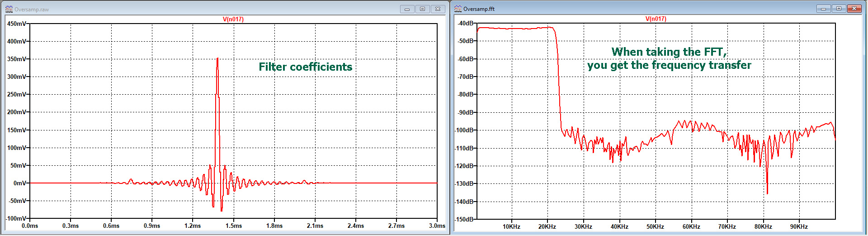Image resolution: width=868 pixels, height=236 pixels.
Task: Click the Oversamp.fft title bar text
Action: (479, 9)
